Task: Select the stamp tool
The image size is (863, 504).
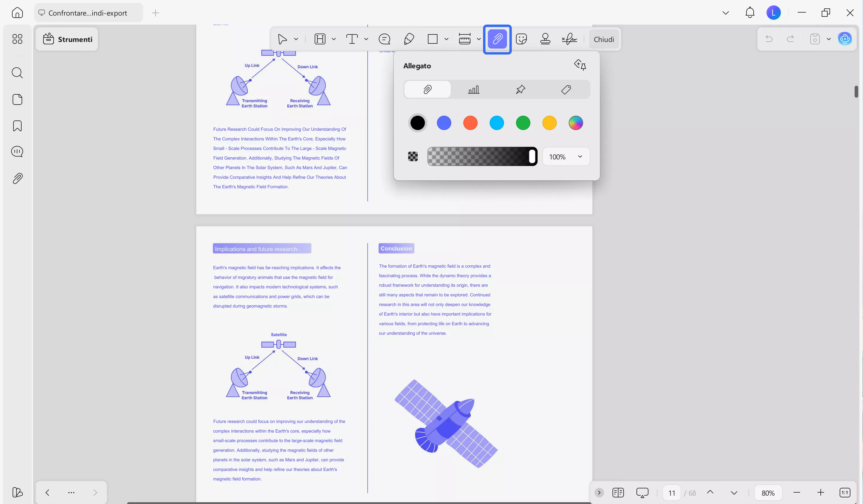Action: click(545, 39)
